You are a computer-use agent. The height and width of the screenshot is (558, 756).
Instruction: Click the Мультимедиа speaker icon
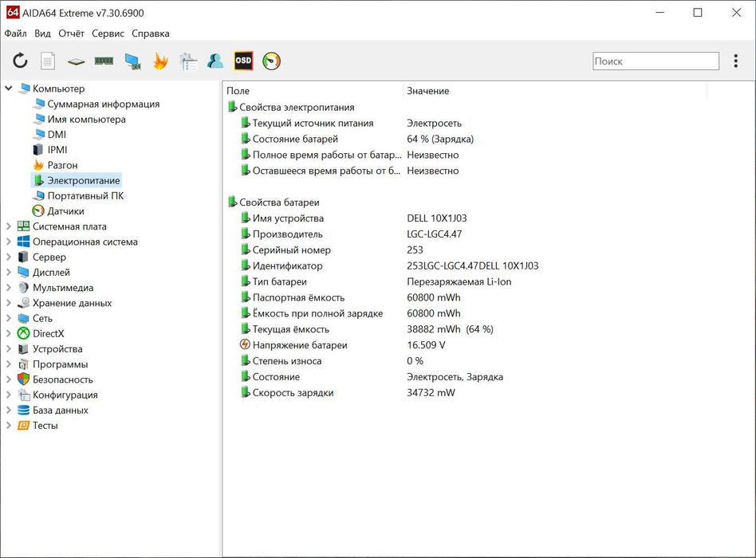23,288
